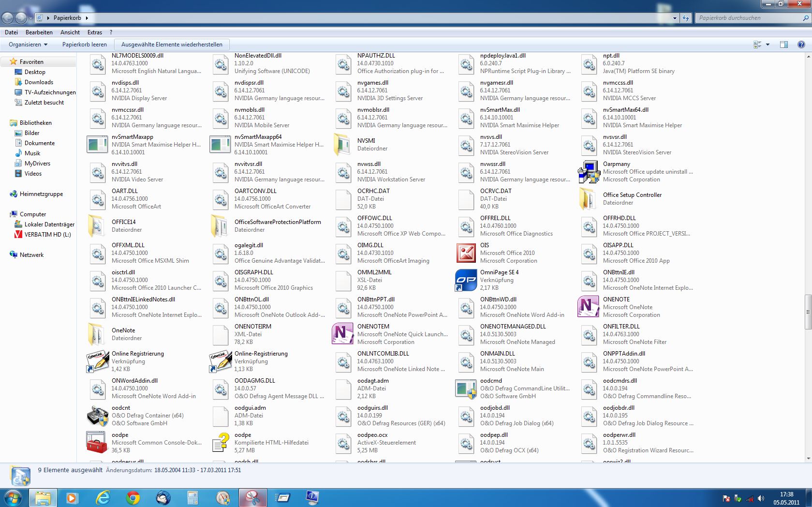
Task: Refresh the Papierkorb address bar view
Action: (686, 18)
